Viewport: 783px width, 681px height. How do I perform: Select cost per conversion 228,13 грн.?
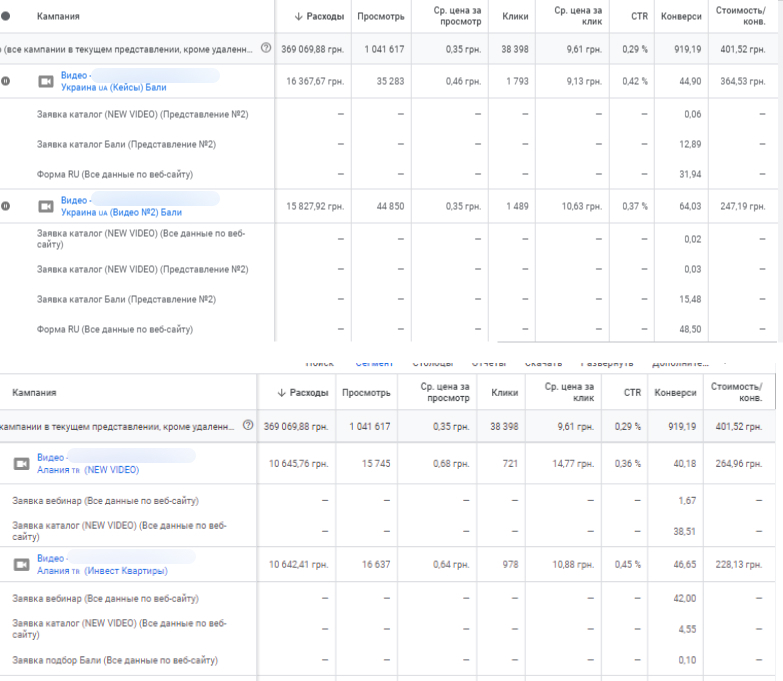(739, 565)
